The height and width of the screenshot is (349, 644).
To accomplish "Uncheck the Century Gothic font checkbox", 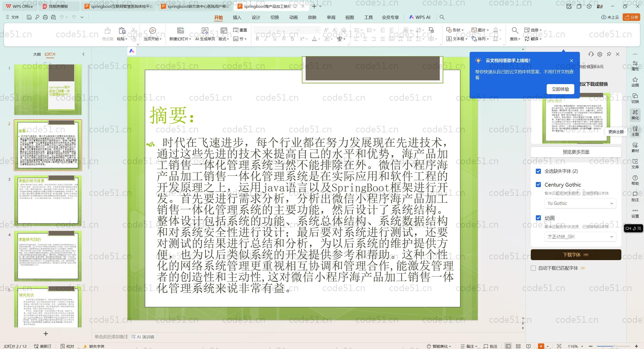I will [538, 185].
